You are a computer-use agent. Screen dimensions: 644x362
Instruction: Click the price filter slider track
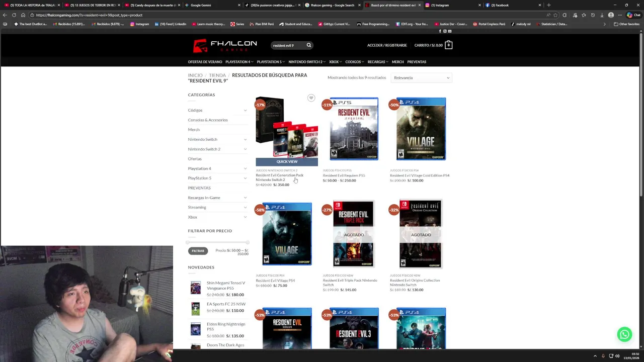(218, 242)
